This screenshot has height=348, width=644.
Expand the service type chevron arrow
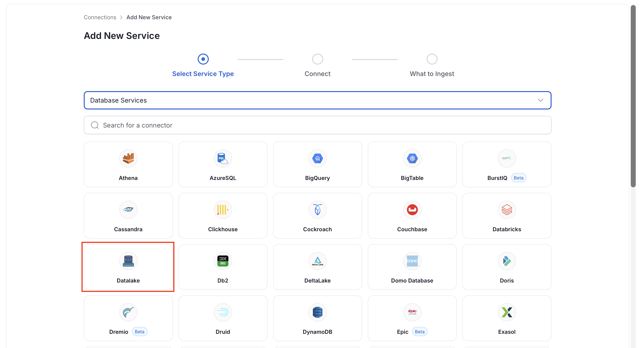541,100
